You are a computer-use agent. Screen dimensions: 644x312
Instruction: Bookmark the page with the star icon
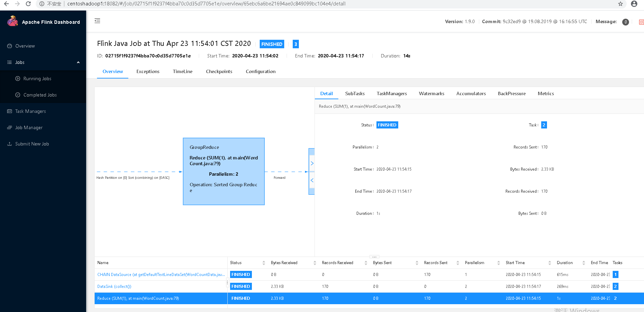621,4
